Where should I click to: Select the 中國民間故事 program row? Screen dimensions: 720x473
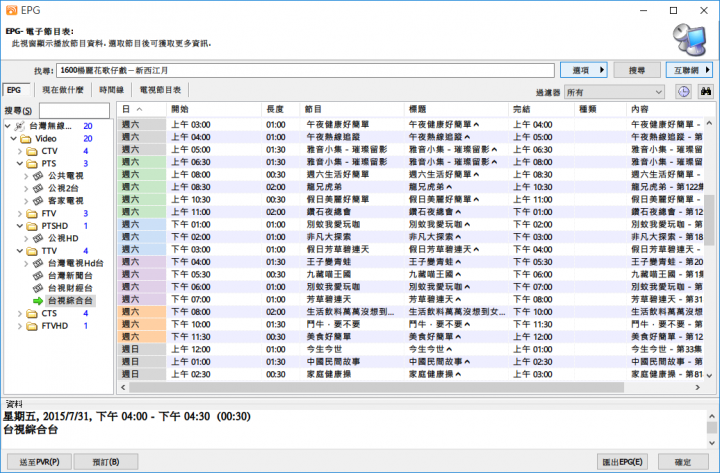coord(411,361)
